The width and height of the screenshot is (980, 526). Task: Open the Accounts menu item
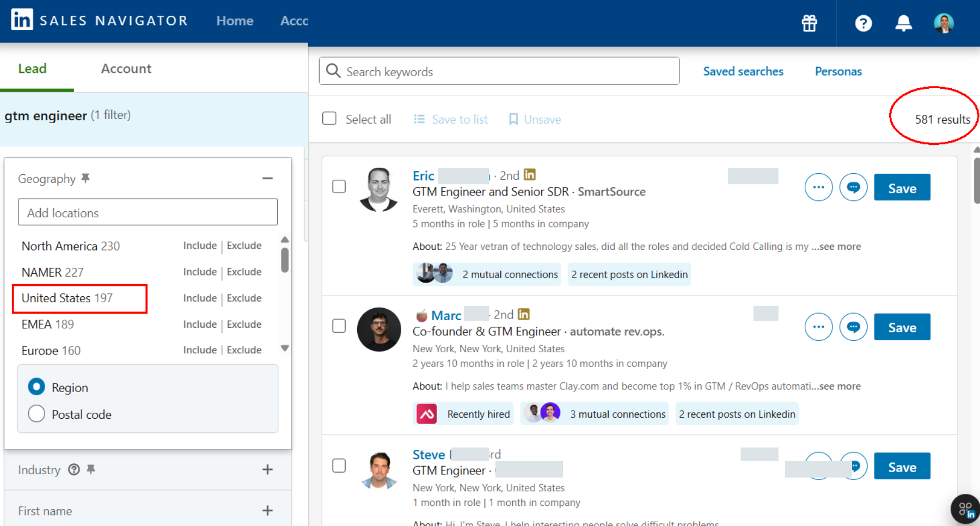pos(294,21)
